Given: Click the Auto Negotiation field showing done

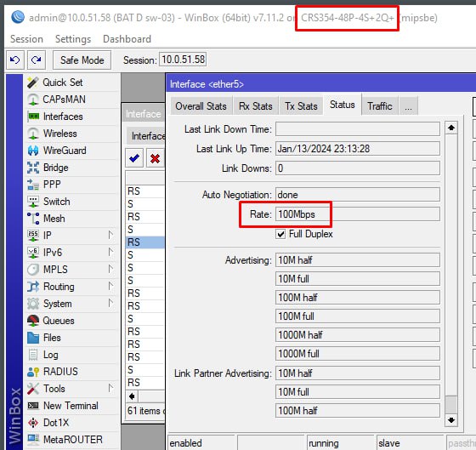Looking at the screenshot, I should click(x=358, y=195).
